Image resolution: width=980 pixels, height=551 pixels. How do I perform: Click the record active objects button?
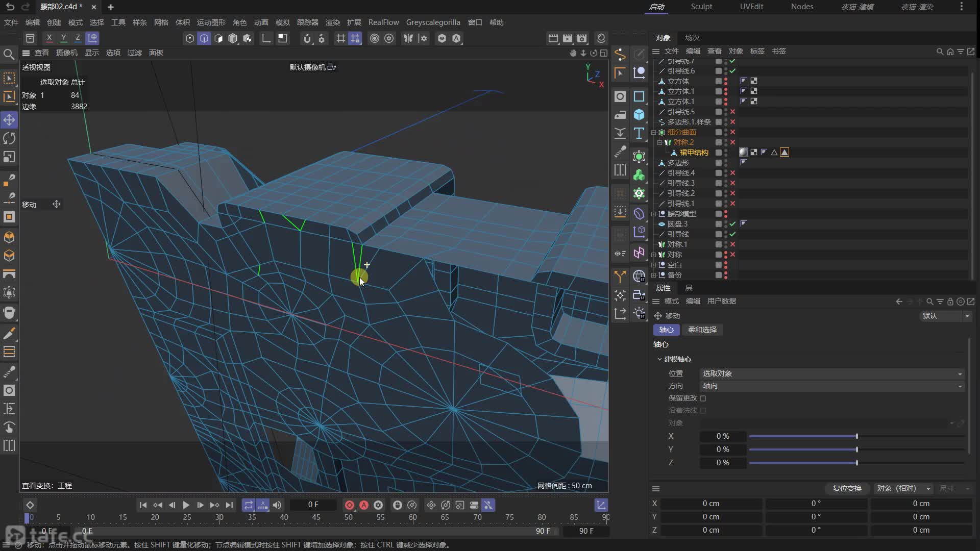[350, 505]
